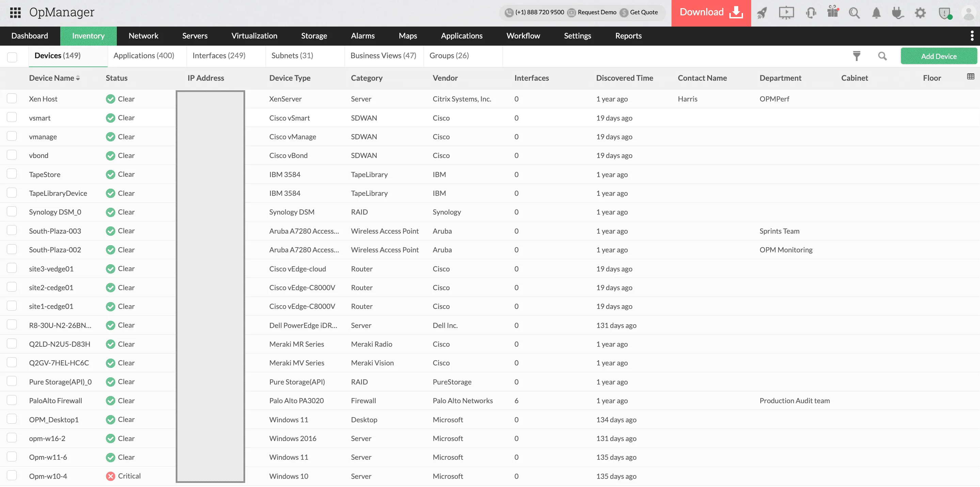Click the Get Quote dollar icon

[624, 13]
